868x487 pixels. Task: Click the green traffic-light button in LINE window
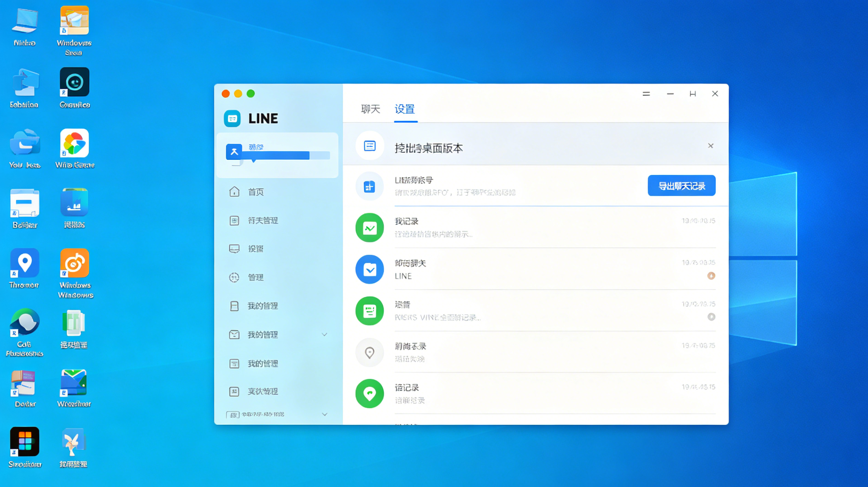click(251, 94)
